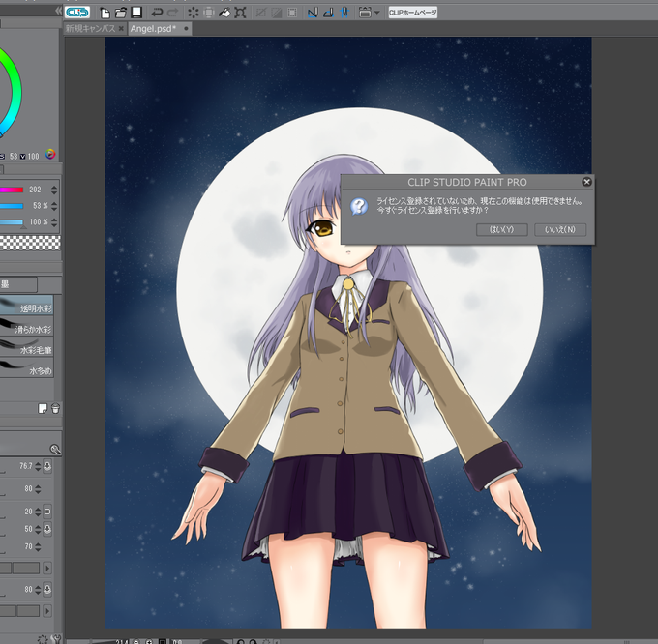Step the first 80 value spinner
658x644 pixels.
[38, 489]
